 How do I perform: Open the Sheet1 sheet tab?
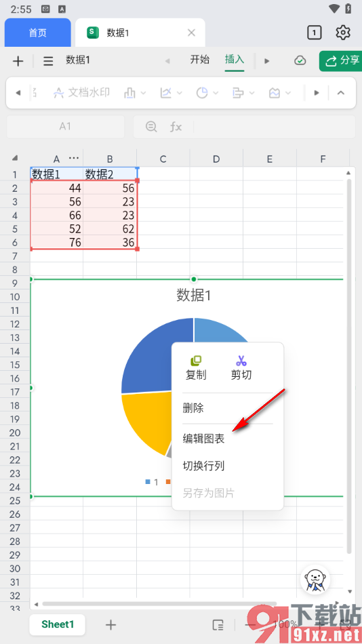pos(58,625)
